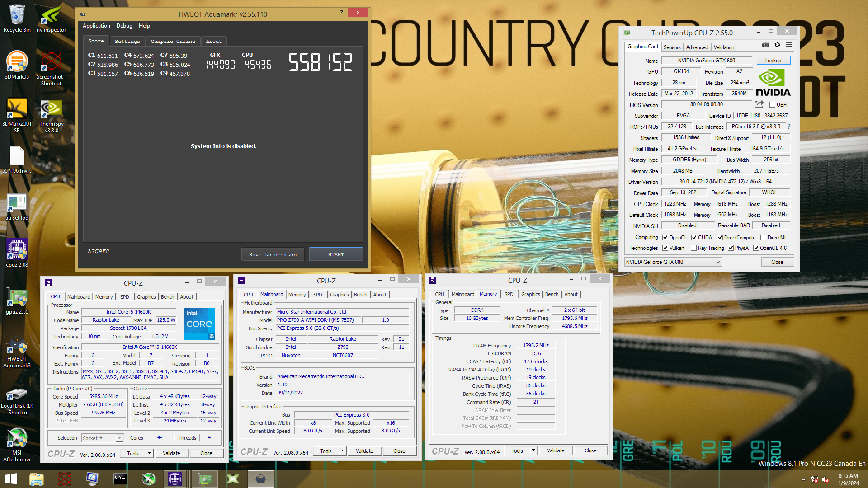
Task: Switch to Sensors tab in GPU-Z
Action: [x=672, y=47]
